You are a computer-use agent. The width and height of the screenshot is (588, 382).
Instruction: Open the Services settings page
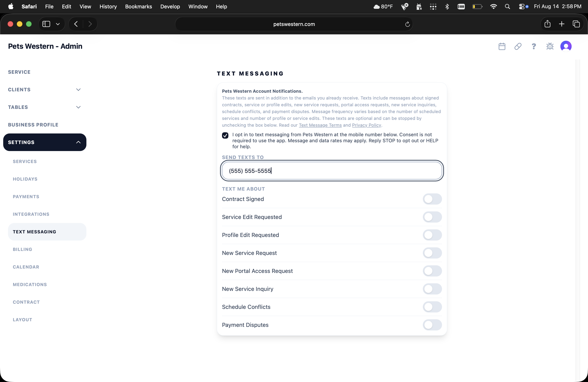tap(25, 161)
